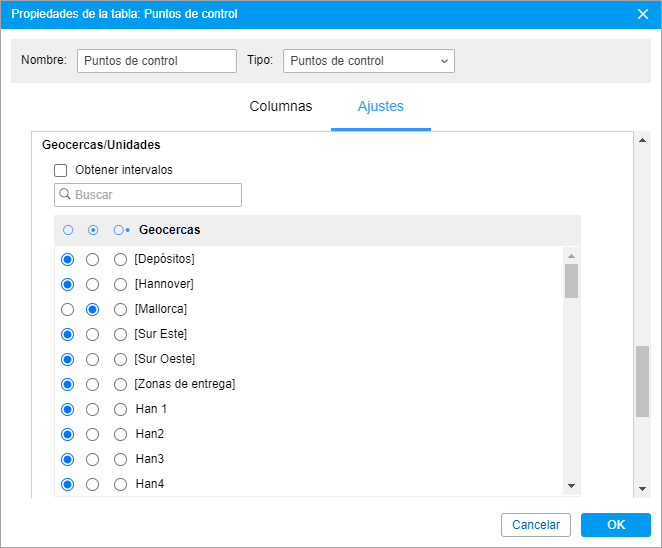Open the Ajustes tab
This screenshot has width=662, height=548.
381,106
